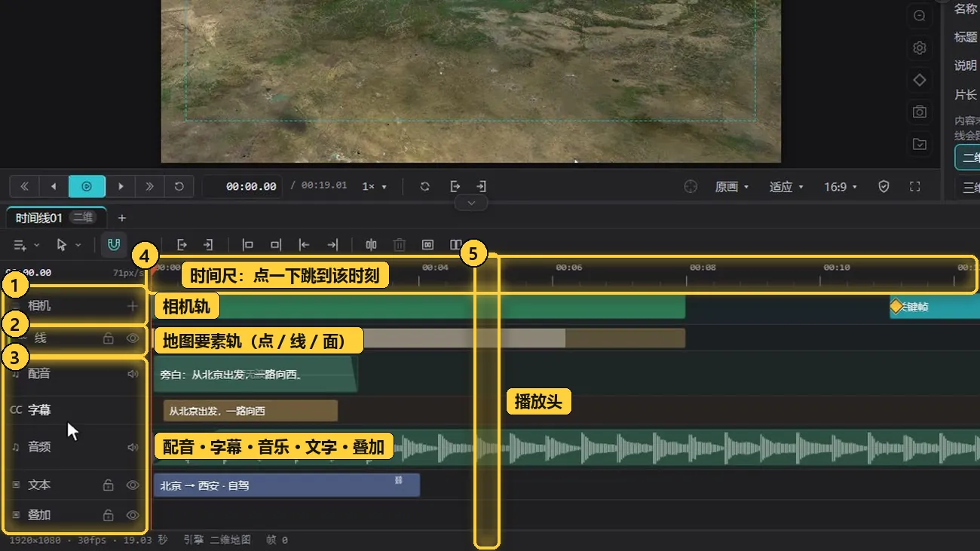Click the diamond keyframe icon beside the preview
Screen dimensions: 980x551
pos(920,80)
